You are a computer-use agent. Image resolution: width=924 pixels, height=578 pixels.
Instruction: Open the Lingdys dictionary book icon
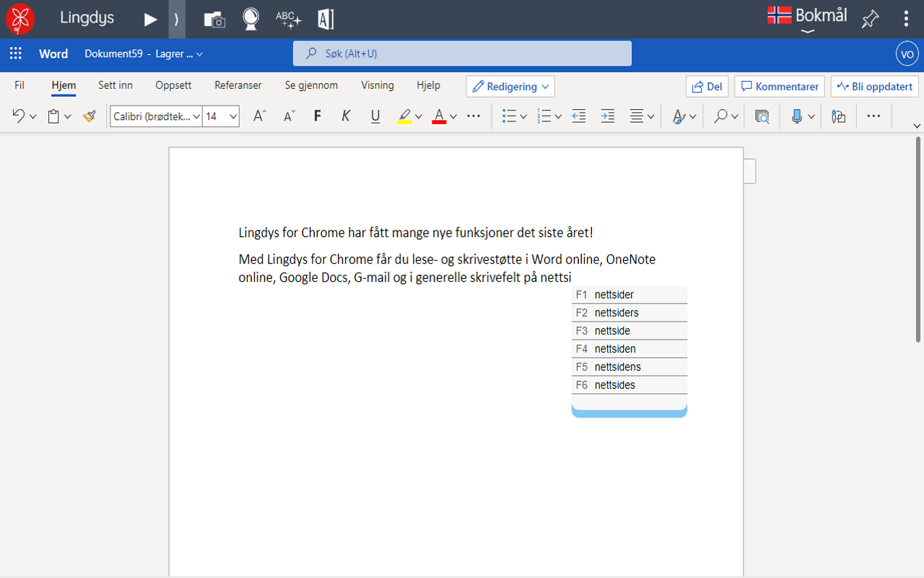click(x=326, y=20)
